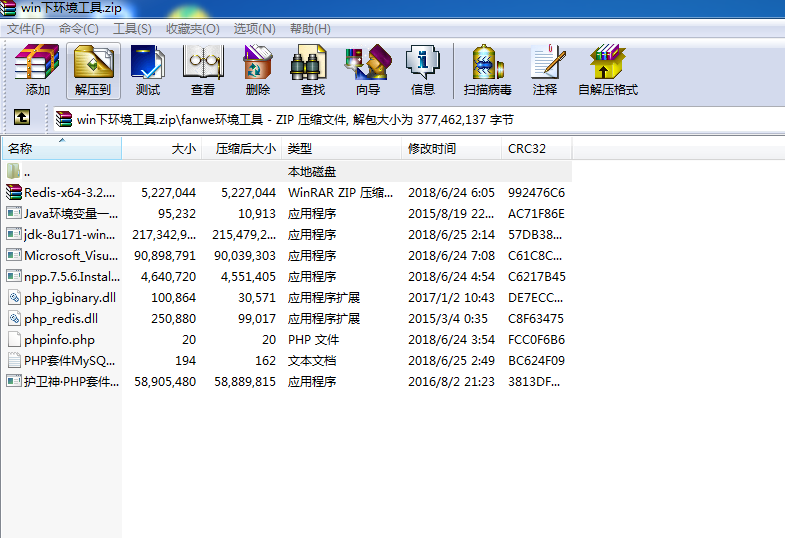Select php_igbinary.dll file icon
Screen dimensions: 785x538
click(x=14, y=297)
